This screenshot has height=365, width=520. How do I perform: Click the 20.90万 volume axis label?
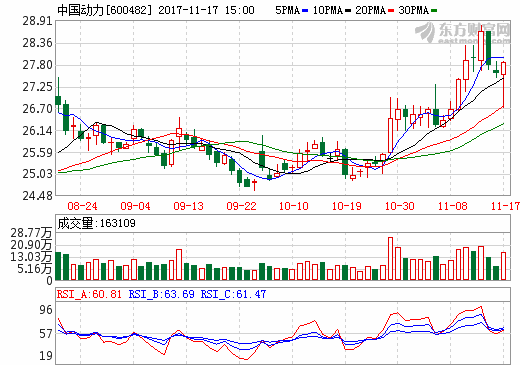(31, 245)
